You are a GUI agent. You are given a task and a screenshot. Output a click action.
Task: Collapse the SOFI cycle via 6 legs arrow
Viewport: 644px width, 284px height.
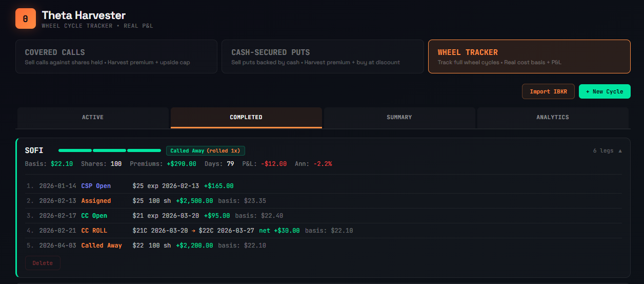click(x=608, y=150)
